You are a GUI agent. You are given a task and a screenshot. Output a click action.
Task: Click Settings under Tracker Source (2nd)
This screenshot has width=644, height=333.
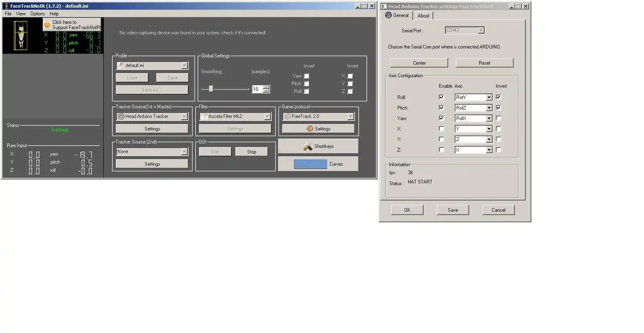click(152, 164)
